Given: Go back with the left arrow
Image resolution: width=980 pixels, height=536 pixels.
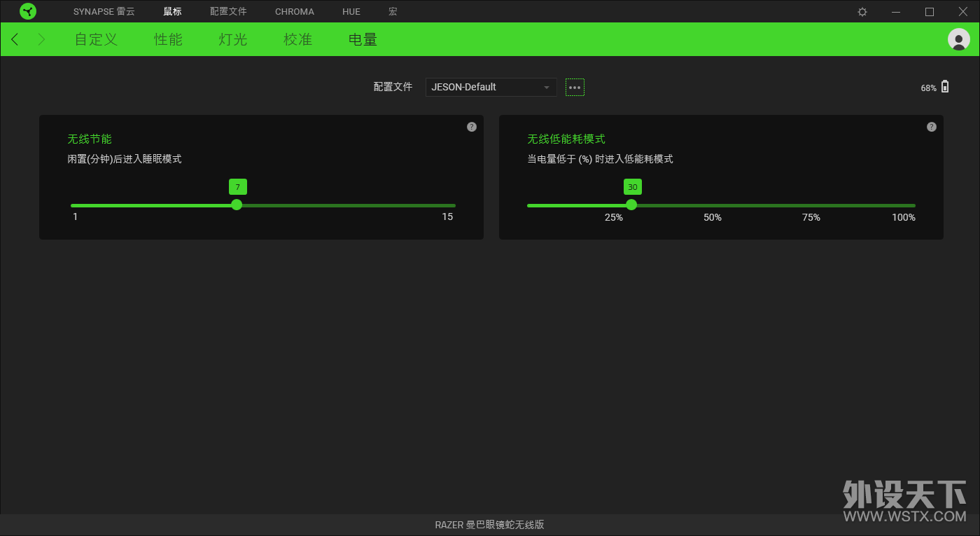Looking at the screenshot, I should (15, 39).
